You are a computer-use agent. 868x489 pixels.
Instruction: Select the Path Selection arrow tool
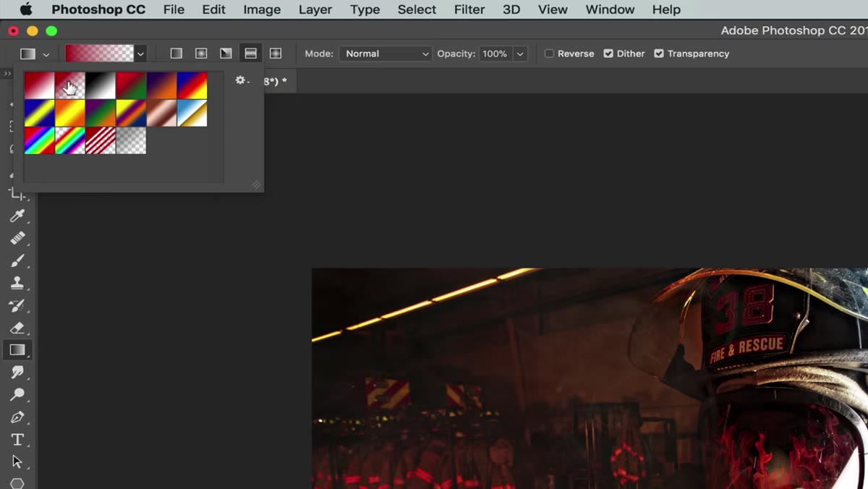pos(17,462)
